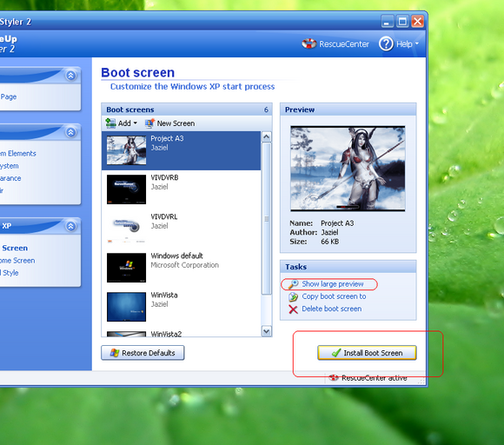Click the Boot screens count number 6
The height and width of the screenshot is (445, 504).
266,110
